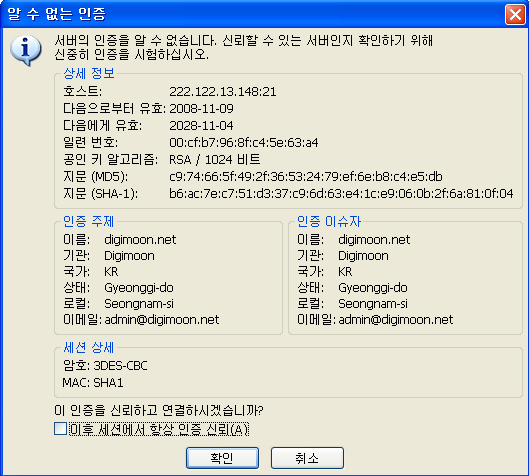The image size is (529, 476).
Task: Click the MAC: SHA1 session detail
Action: (x=93, y=383)
